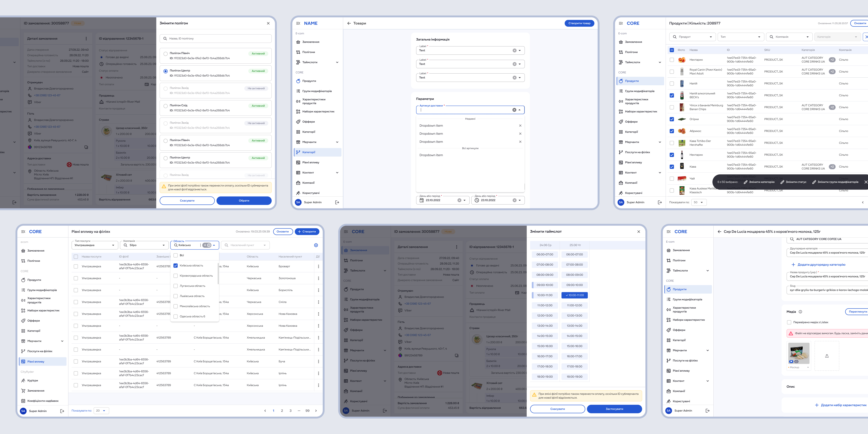Close the Змінити полігон side panel
868x434 pixels.
[268, 23]
